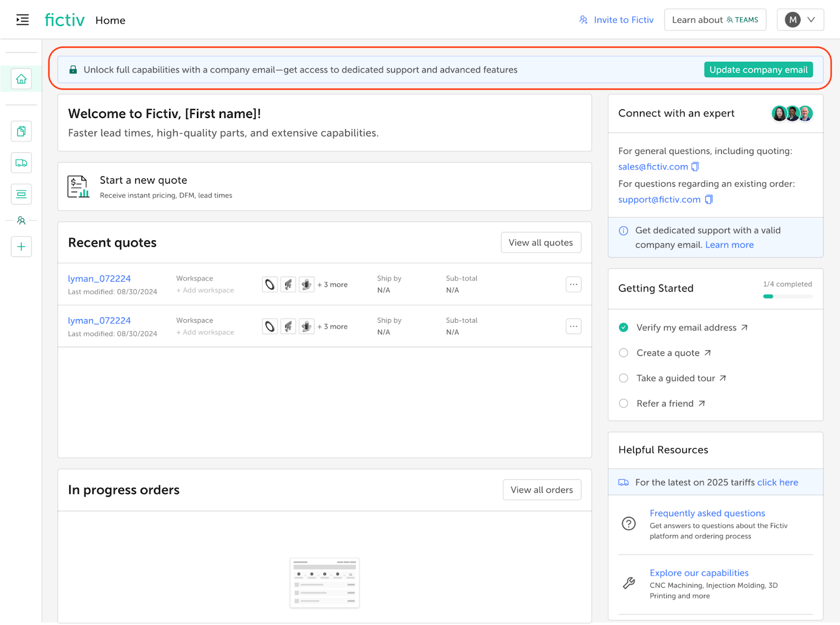
Task: Open Home from the sidebar house icon
Action: pyautogui.click(x=21, y=79)
